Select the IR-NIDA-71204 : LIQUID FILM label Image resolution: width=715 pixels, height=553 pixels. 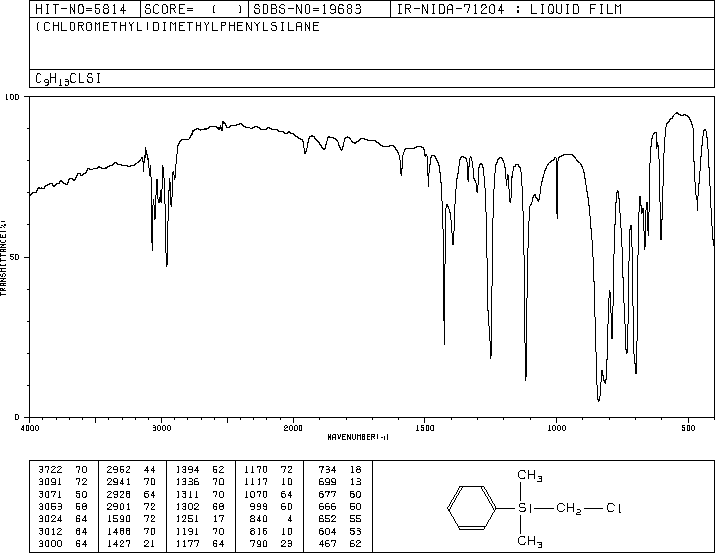(x=509, y=9)
